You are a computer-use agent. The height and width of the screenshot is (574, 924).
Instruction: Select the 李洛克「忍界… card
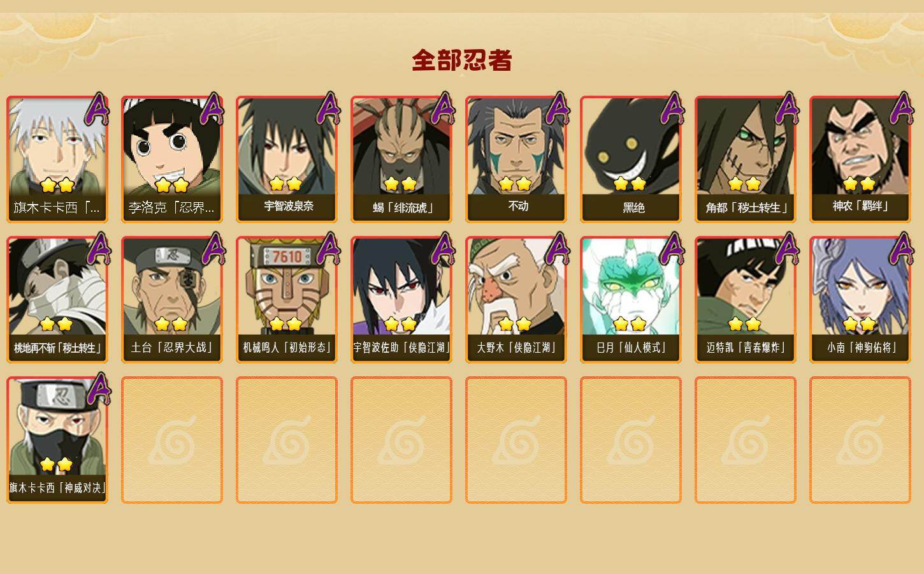172,159
